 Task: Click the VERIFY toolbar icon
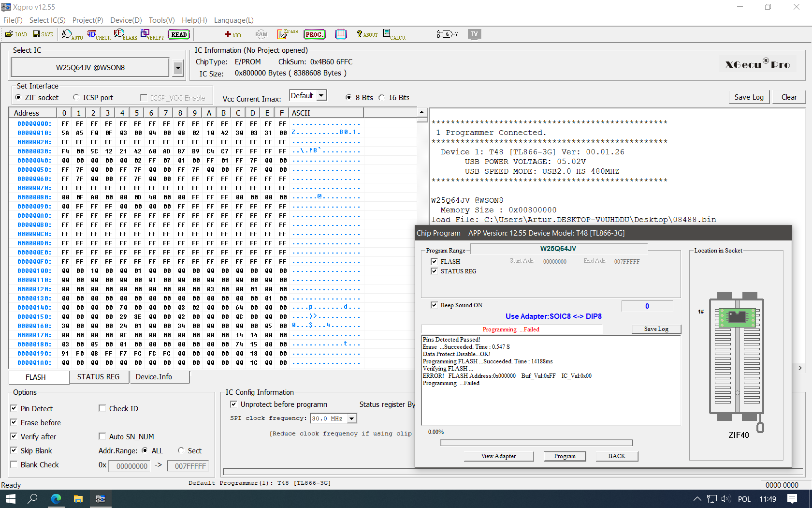pos(152,35)
